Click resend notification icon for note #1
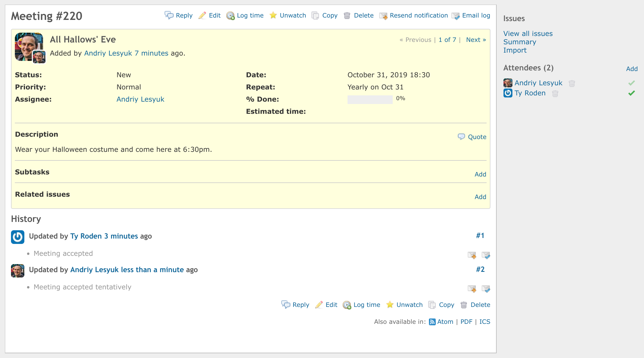The width and height of the screenshot is (644, 358). click(x=472, y=255)
